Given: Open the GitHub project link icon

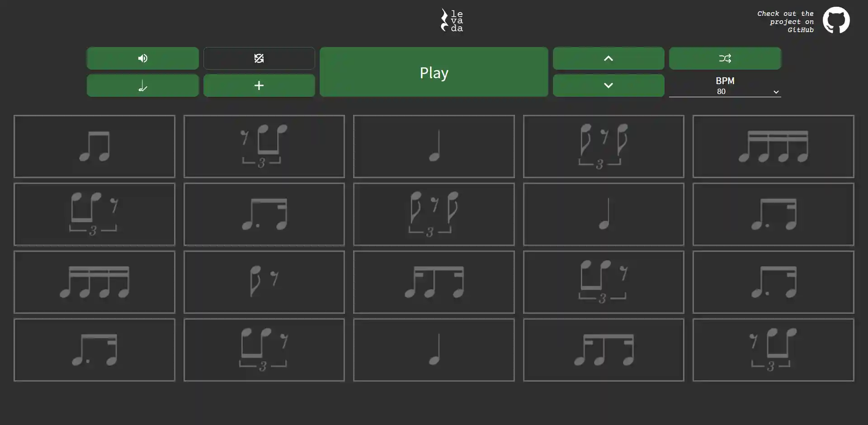Looking at the screenshot, I should click(836, 20).
